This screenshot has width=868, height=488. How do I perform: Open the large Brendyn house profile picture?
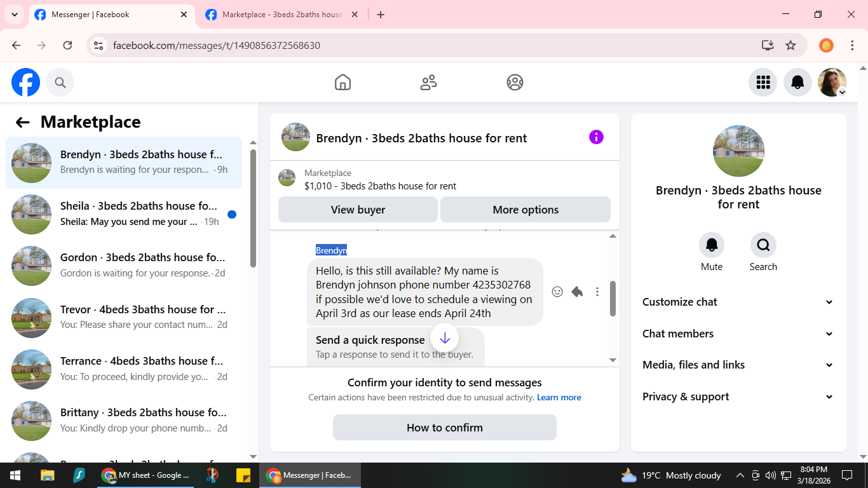738,151
